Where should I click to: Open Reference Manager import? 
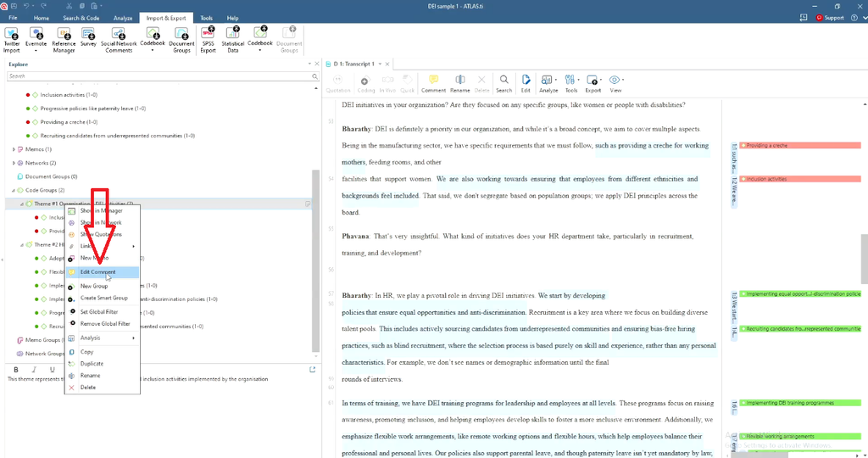pos(64,39)
